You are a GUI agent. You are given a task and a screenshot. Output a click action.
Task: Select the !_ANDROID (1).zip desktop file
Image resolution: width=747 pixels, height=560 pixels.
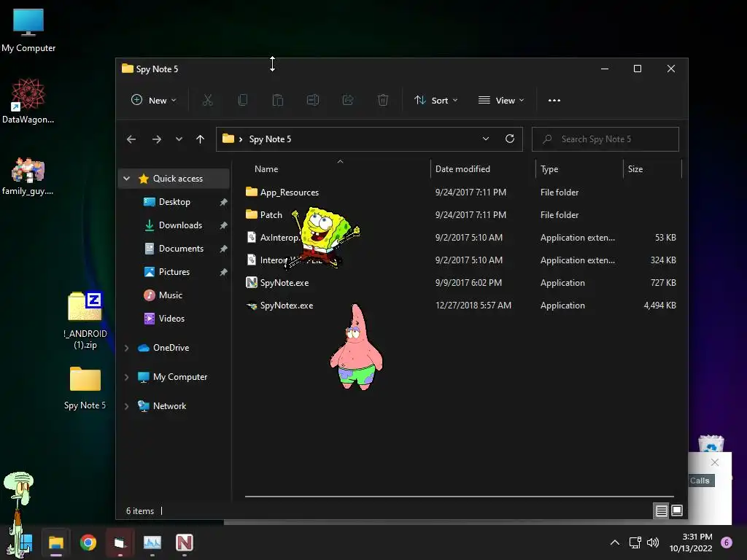[85, 321]
